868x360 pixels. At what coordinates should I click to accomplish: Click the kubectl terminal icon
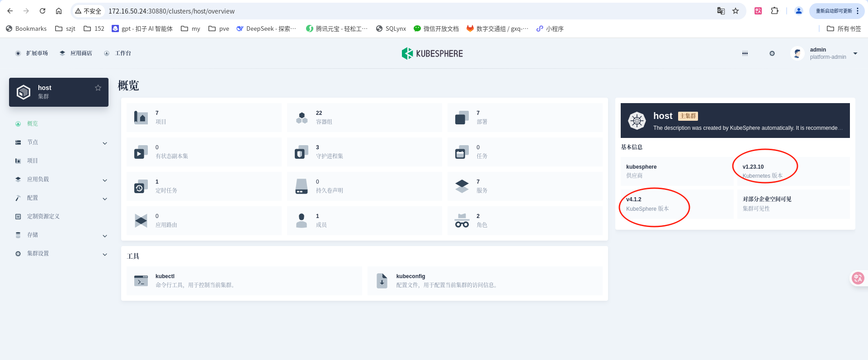coord(141,281)
